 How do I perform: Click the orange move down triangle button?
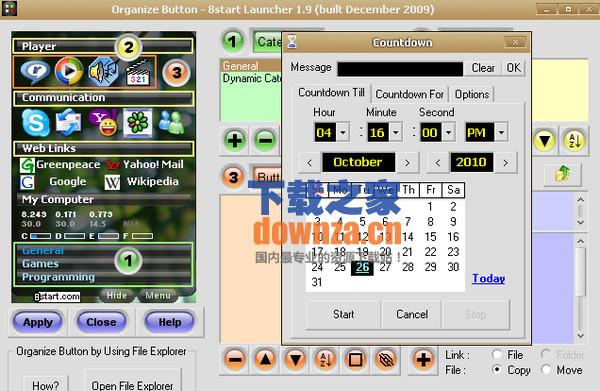(x=295, y=360)
